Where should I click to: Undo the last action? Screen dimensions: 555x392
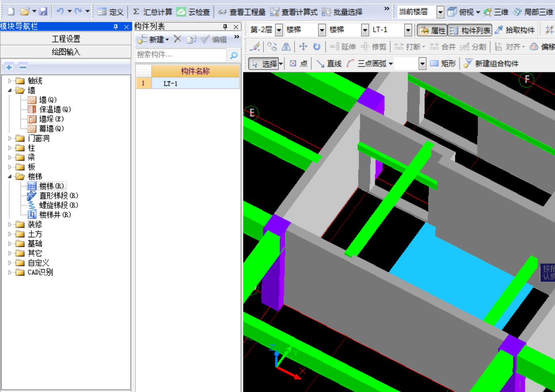[60, 12]
